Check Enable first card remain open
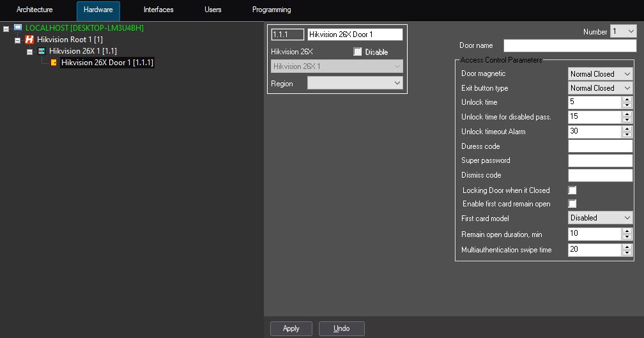Viewport: 644px width, 338px height. pyautogui.click(x=572, y=204)
